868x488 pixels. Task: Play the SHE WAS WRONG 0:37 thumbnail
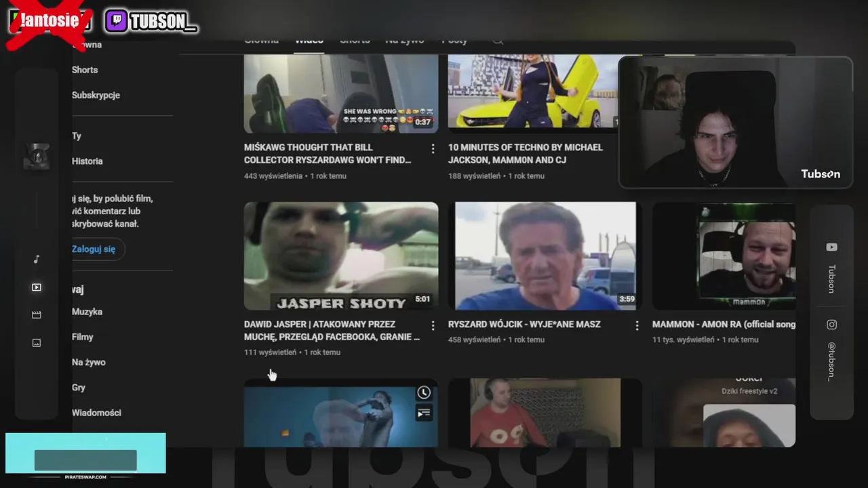pos(341,94)
